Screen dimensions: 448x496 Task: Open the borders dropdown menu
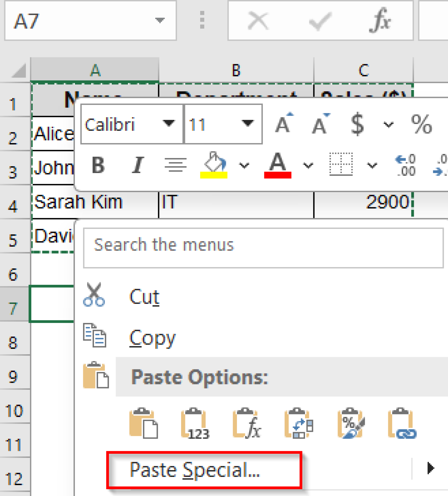coord(372,166)
